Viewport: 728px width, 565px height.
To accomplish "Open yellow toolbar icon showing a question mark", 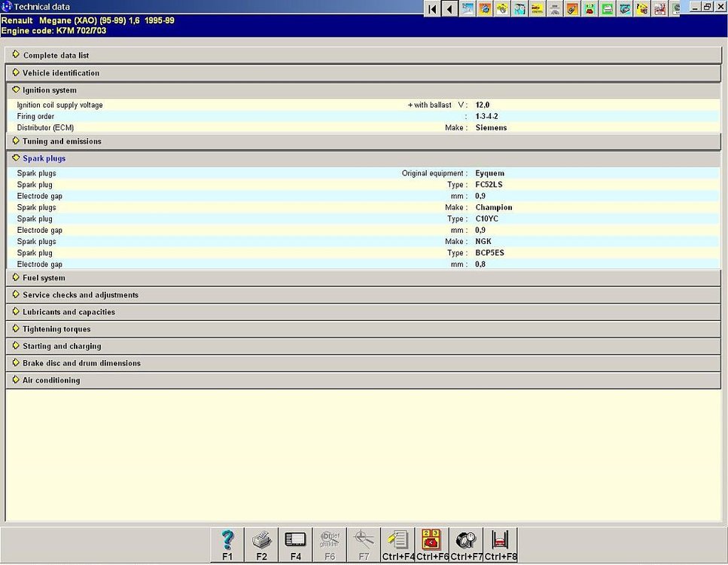I will tap(643, 9).
